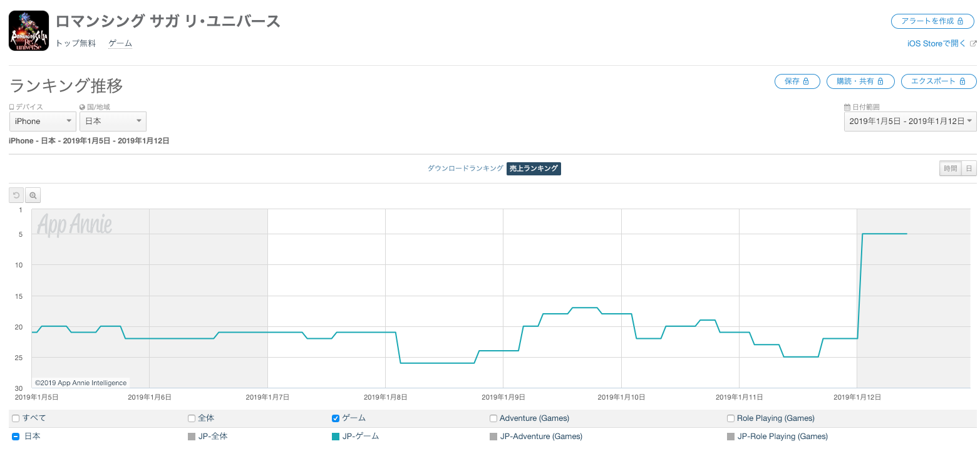Check the Adventure (Games) checkbox
This screenshot has width=980, height=456.
[x=493, y=418]
